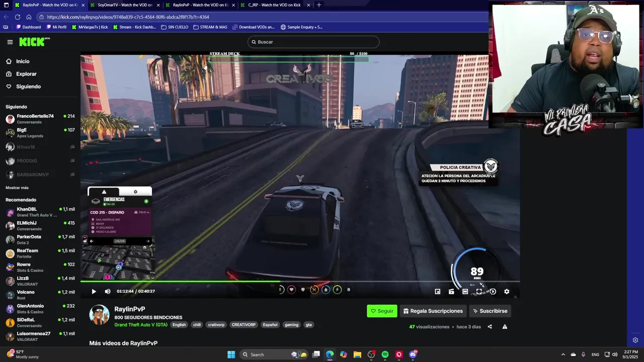Open BigE Apex Legends channel
The width and height of the screenshot is (644, 362).
[x=40, y=133]
